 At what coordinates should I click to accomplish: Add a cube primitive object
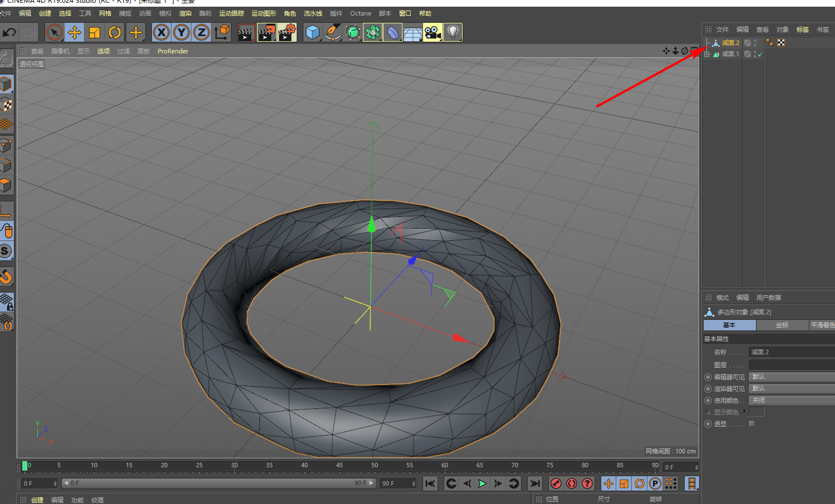pos(313,33)
